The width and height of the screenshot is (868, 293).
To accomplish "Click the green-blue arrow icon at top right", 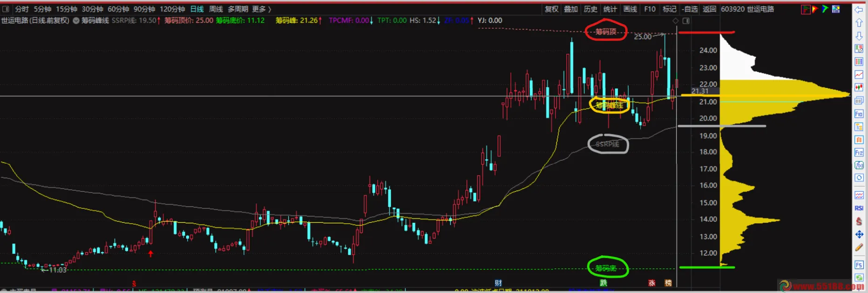I will pyautogui.click(x=825, y=9).
